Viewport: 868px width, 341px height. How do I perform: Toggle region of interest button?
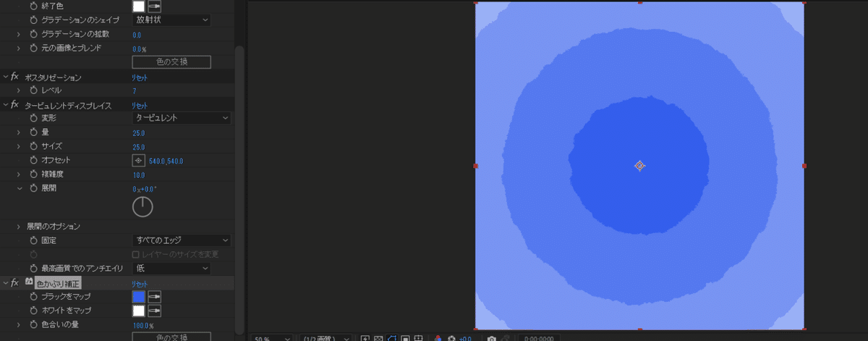point(405,337)
